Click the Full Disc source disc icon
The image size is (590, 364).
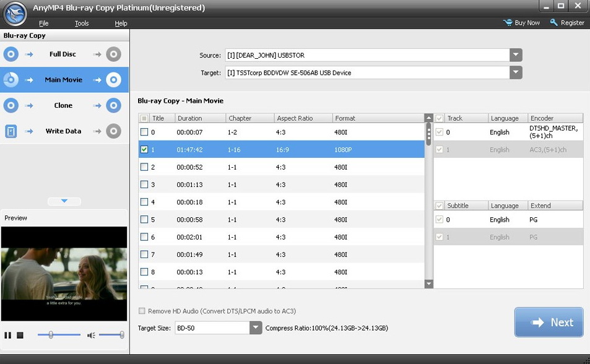point(11,54)
